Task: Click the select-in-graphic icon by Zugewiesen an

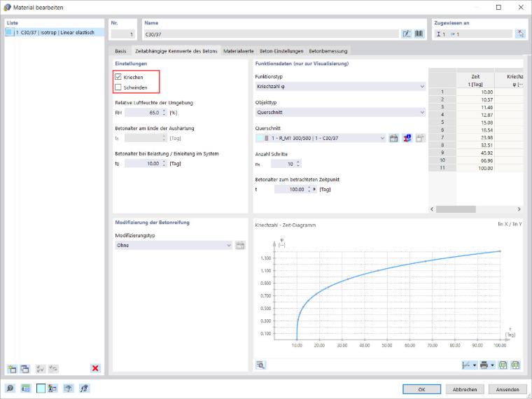Action: click(520, 34)
